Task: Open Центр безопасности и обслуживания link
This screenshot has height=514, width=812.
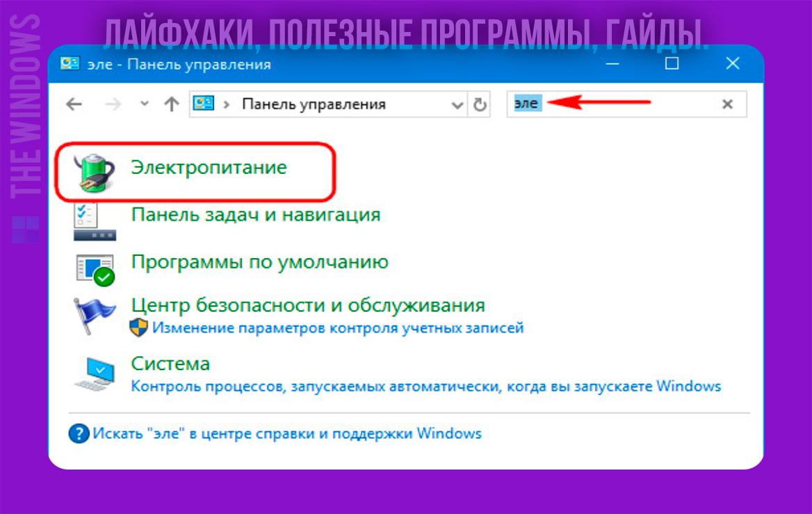Action: (308, 305)
